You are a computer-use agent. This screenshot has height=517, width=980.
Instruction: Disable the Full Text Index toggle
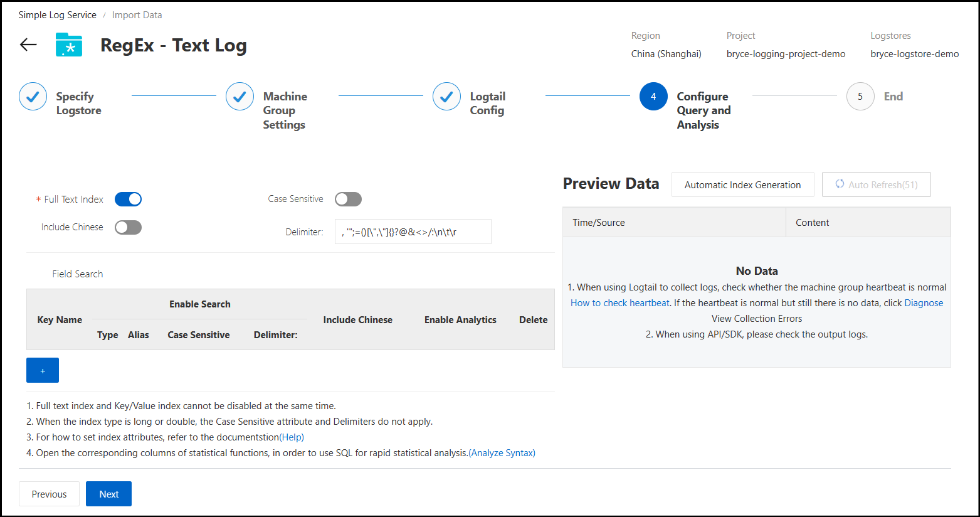click(x=128, y=200)
